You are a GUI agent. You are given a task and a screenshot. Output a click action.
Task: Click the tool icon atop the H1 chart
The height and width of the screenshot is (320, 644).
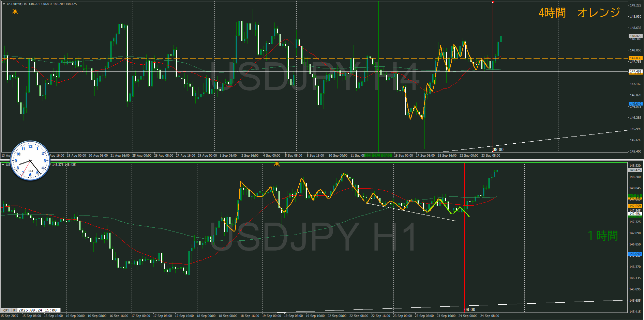[x=277, y=164]
